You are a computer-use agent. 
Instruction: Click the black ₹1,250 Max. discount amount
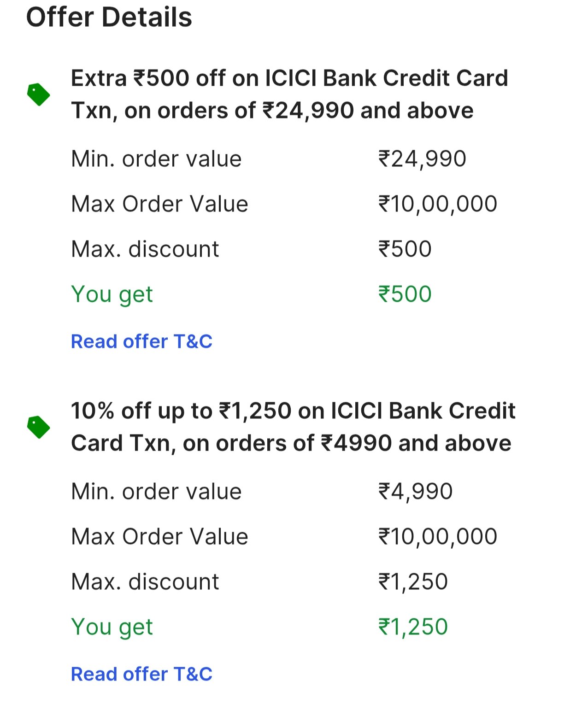coord(413,582)
